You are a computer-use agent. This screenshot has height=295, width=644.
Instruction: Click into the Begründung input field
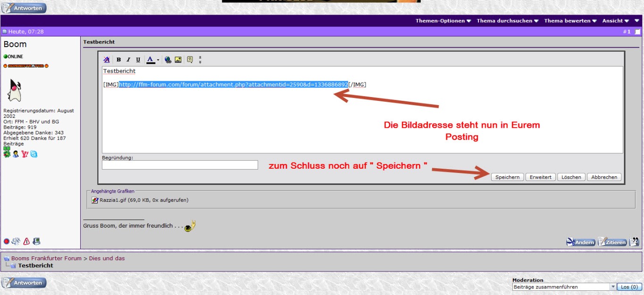click(x=180, y=165)
